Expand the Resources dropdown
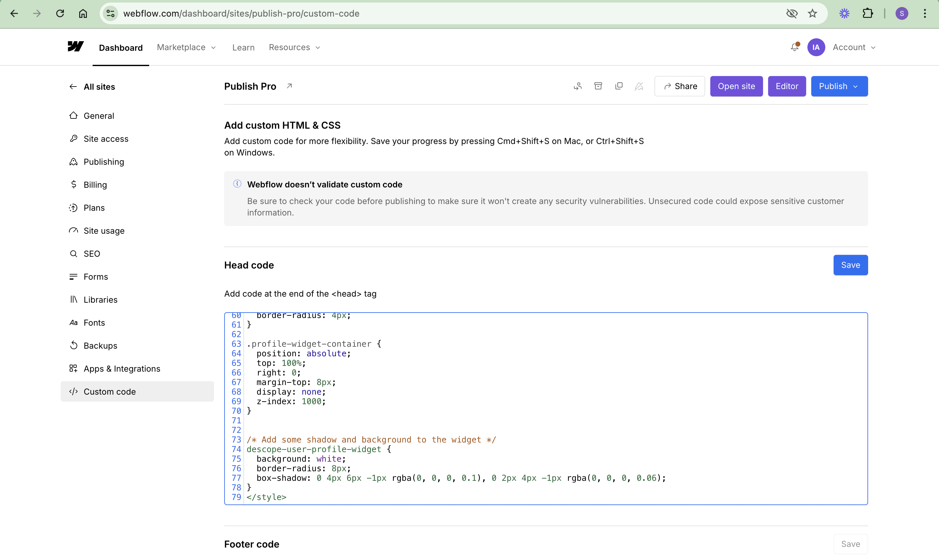 294,47
